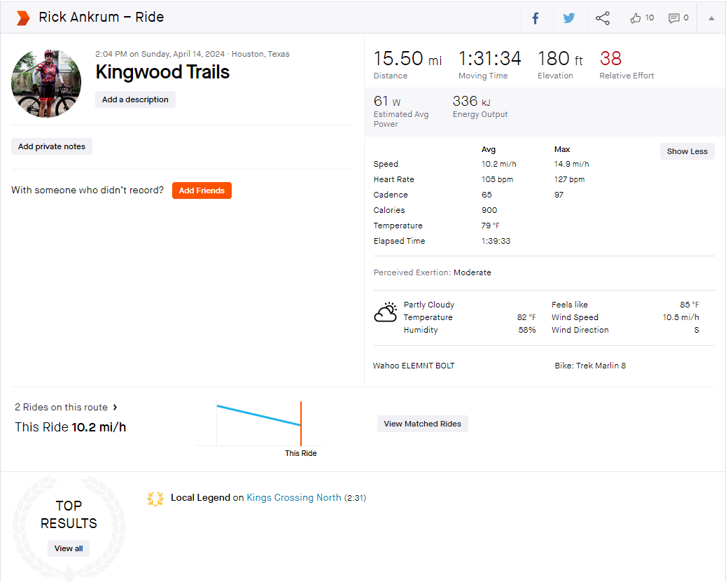Select This Ride marker on chart
Viewport: 728px width, 582px height.
(x=301, y=453)
